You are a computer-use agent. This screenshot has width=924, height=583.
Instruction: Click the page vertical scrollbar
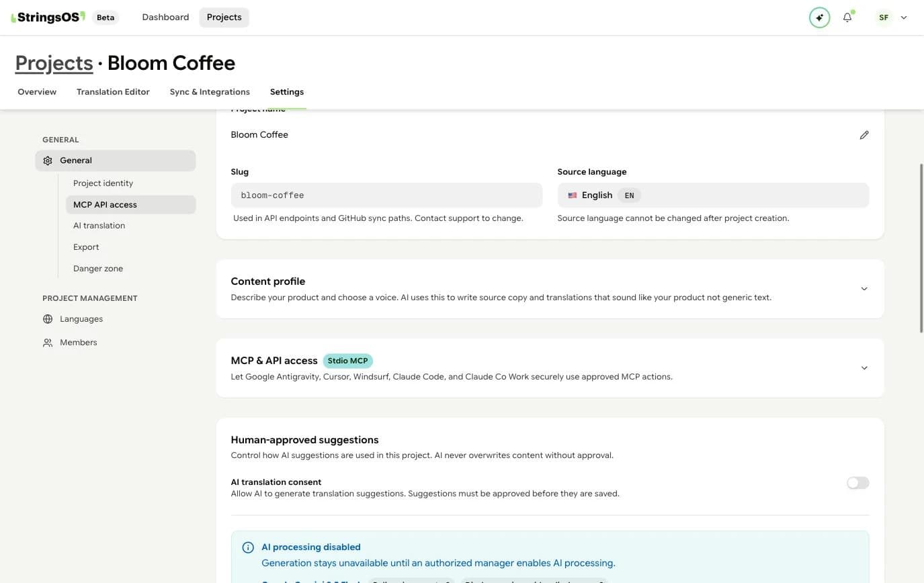click(x=921, y=247)
